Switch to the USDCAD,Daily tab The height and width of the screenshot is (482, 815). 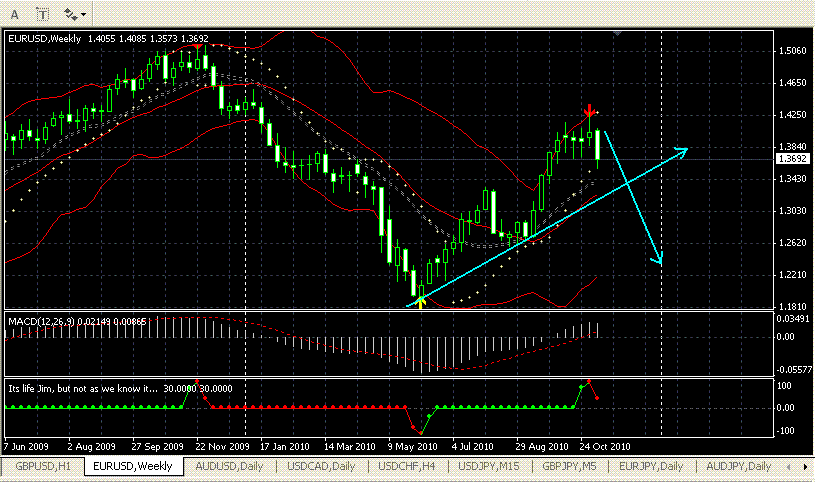pos(321,466)
